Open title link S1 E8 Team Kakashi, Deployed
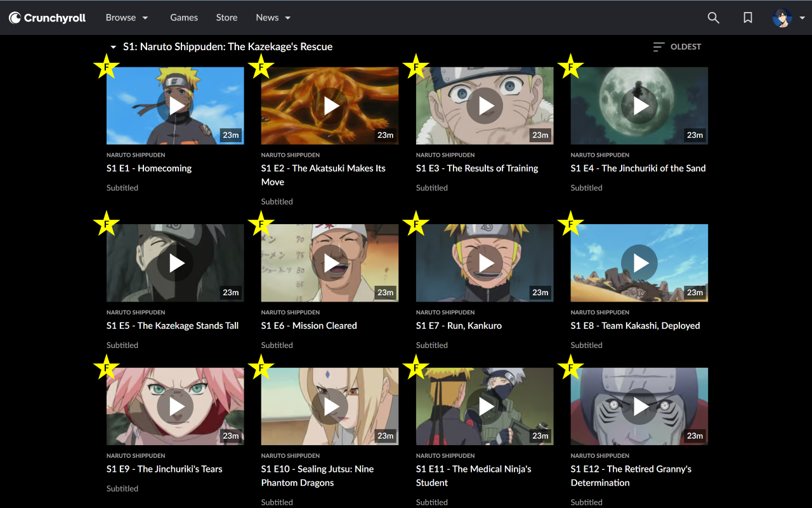 click(x=636, y=326)
